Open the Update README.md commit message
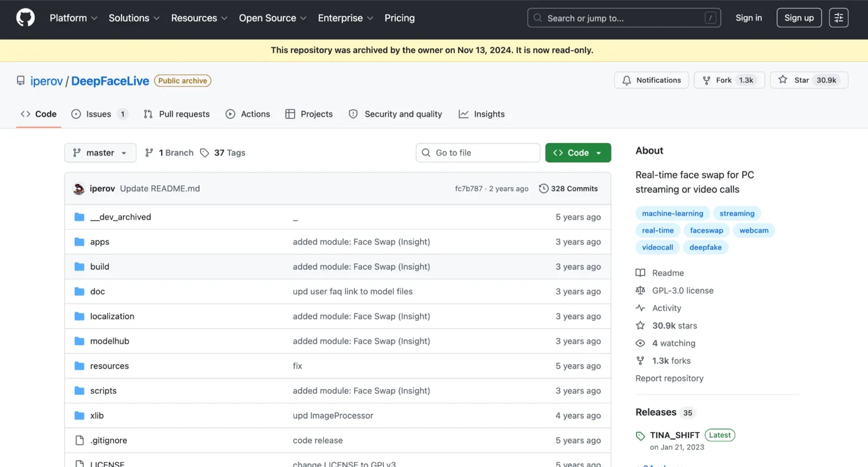868x467 pixels. pyautogui.click(x=160, y=188)
